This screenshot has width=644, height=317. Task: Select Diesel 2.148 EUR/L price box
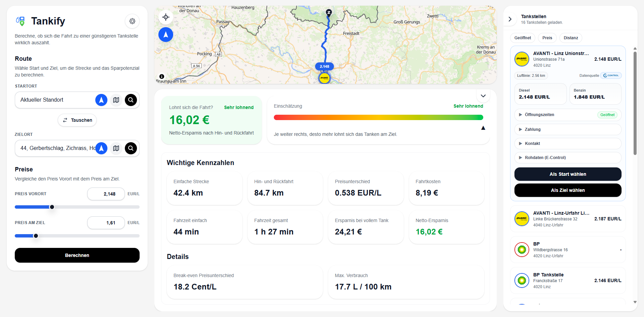pos(541,94)
